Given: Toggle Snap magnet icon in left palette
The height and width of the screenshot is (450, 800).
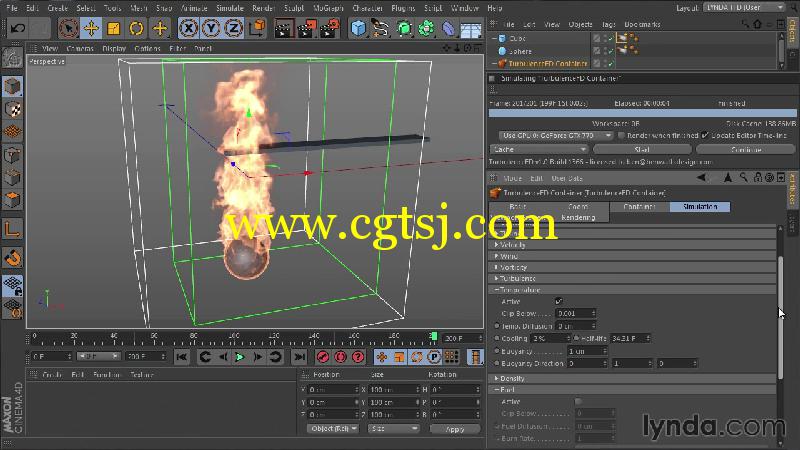Looking at the screenshot, I should 12,258.
